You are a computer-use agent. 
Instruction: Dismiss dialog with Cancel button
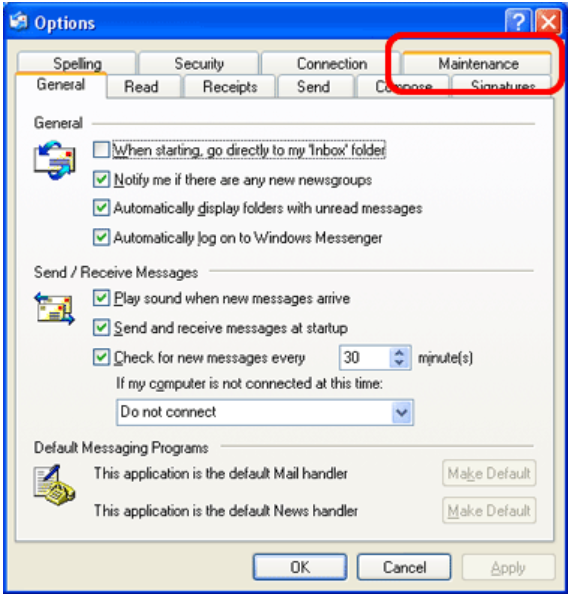404,567
